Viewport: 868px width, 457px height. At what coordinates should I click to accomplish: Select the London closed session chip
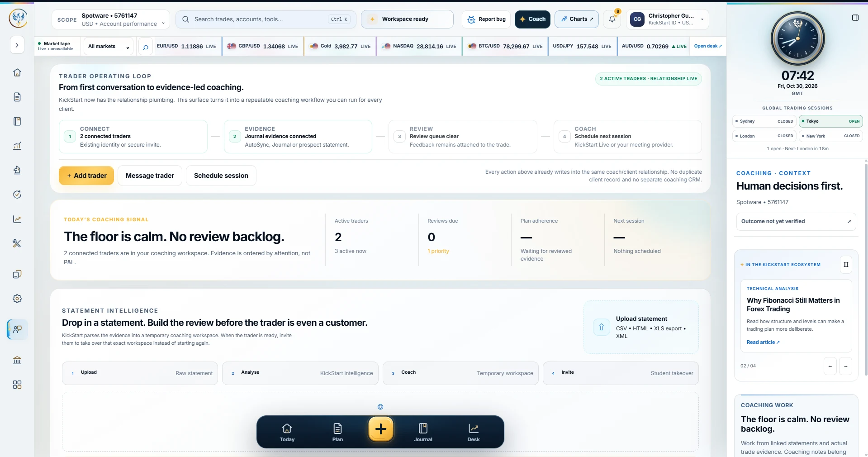[x=764, y=136]
